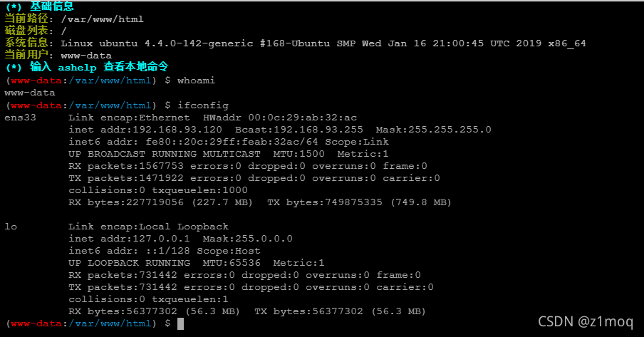The height and width of the screenshot is (337, 644).
Task: Click the red www-data in the last prompt
Action: pyautogui.click(x=36, y=324)
